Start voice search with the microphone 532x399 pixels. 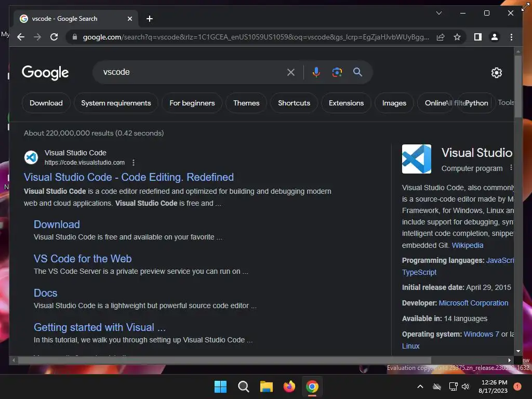(316, 72)
